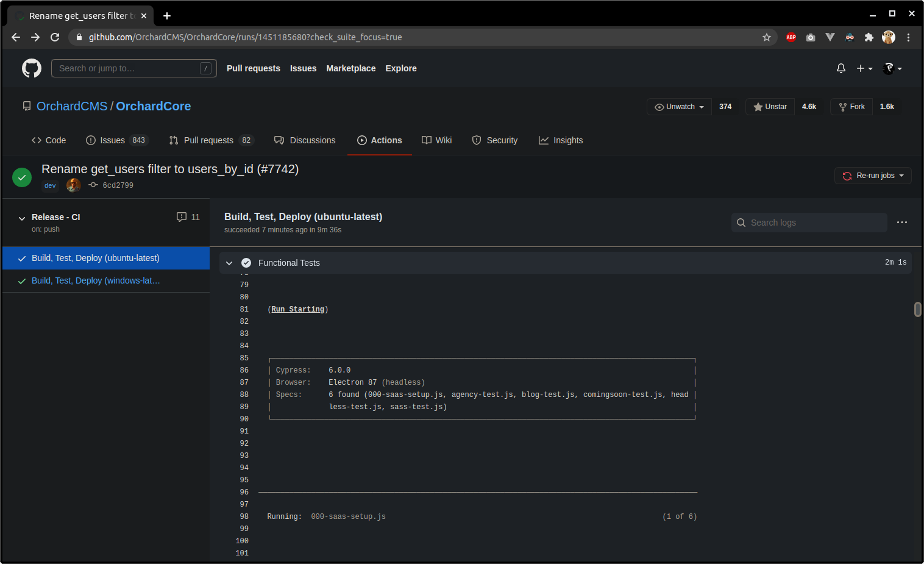The image size is (924, 564).
Task: Fork the repository
Action: [851, 107]
